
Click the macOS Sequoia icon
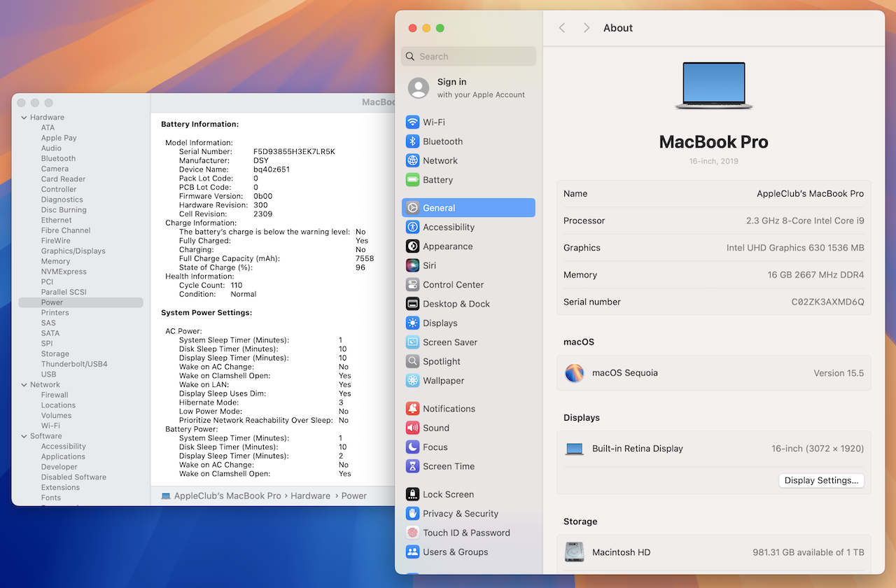click(575, 373)
